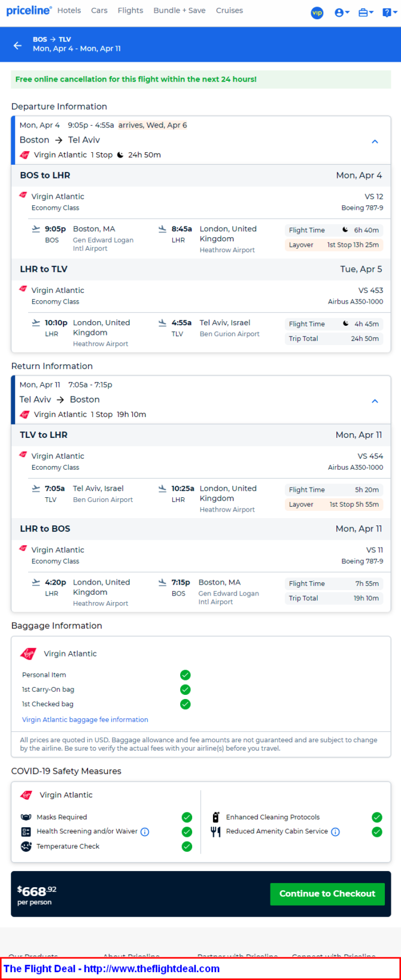Screen dimensions: 401x980
Task: Go to Bundle + Save
Action: click(180, 11)
